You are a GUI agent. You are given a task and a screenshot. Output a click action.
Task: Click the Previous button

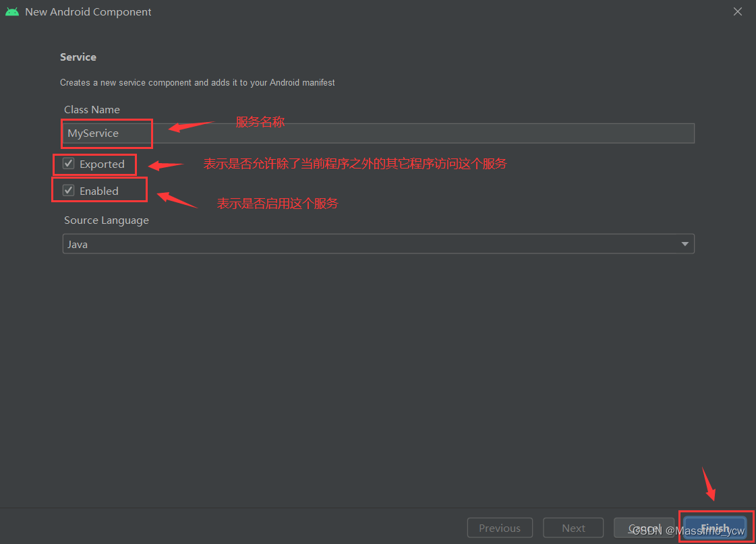click(x=500, y=528)
